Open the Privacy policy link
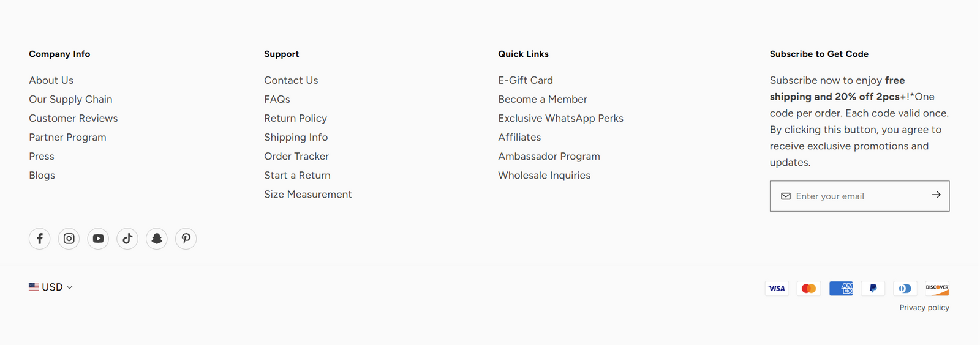Image resolution: width=980 pixels, height=345 pixels. click(924, 308)
